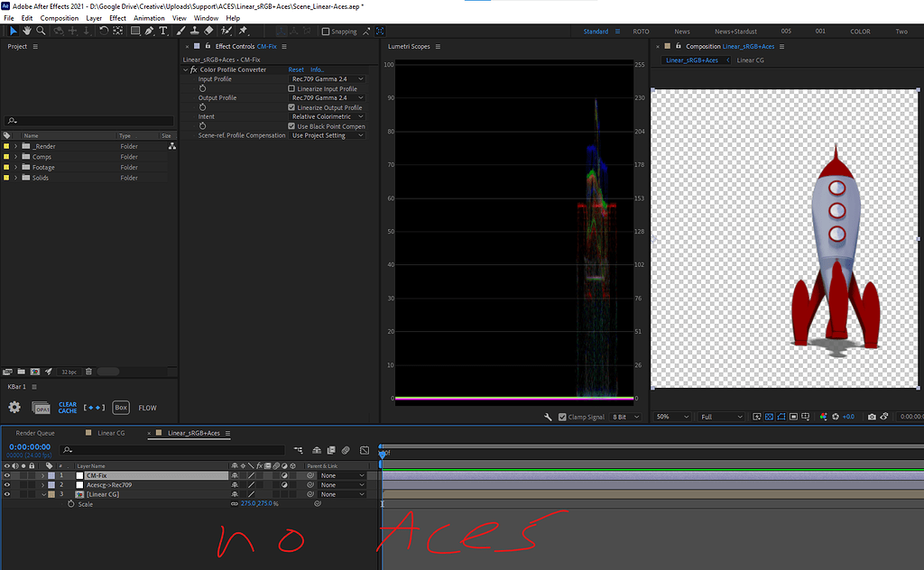The width and height of the screenshot is (924, 570).
Task: Hide the CM-Fix layer with its eye toggle
Action: [7, 475]
